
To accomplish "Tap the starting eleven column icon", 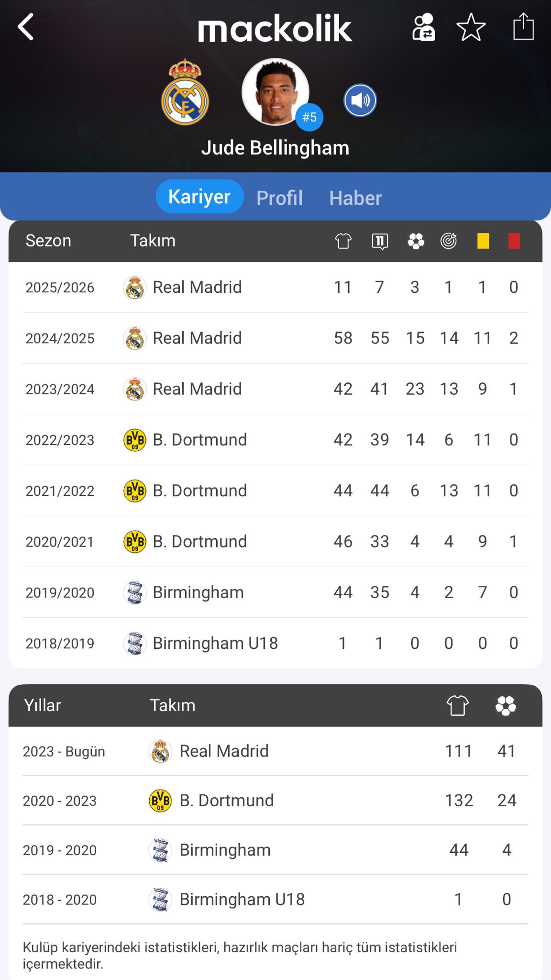I will click(x=380, y=241).
